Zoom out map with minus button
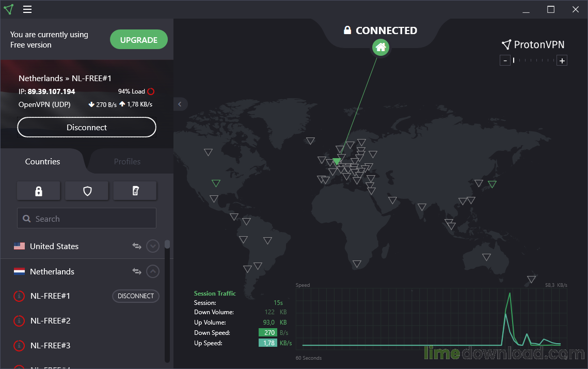This screenshot has height=369, width=588. [505, 60]
